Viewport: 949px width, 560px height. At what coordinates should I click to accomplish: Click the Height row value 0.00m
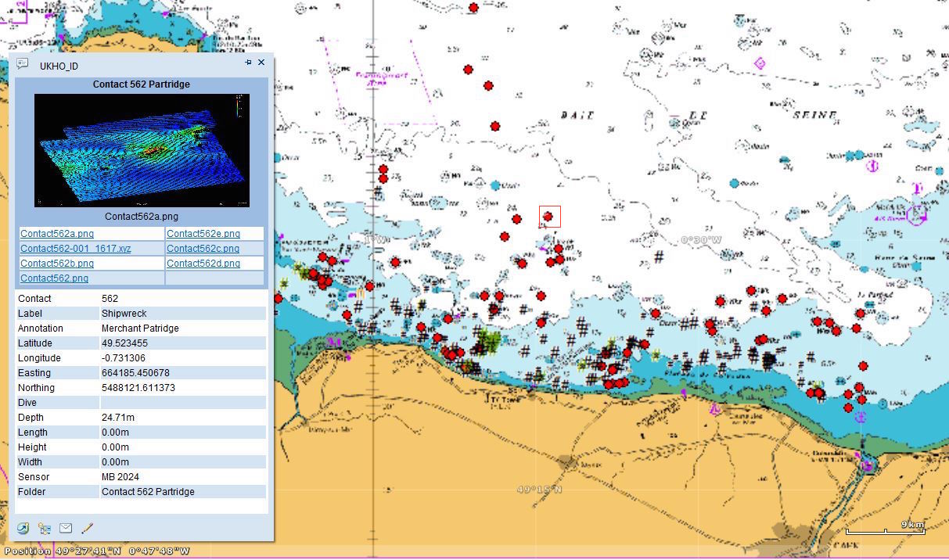click(115, 447)
